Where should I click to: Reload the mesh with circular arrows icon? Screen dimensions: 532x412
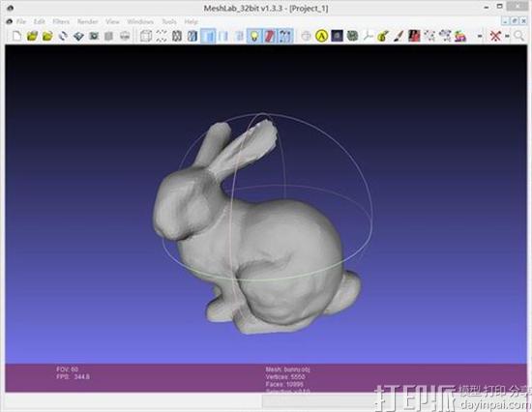(x=63, y=36)
